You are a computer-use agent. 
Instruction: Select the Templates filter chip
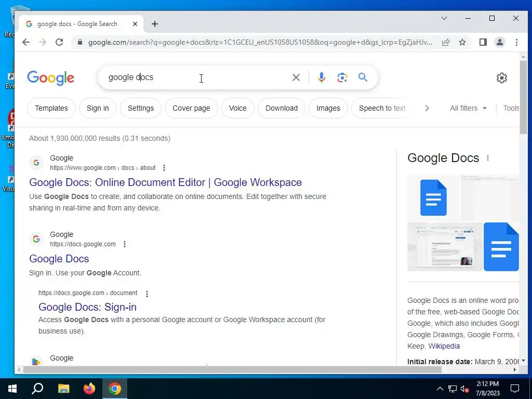[x=51, y=108]
